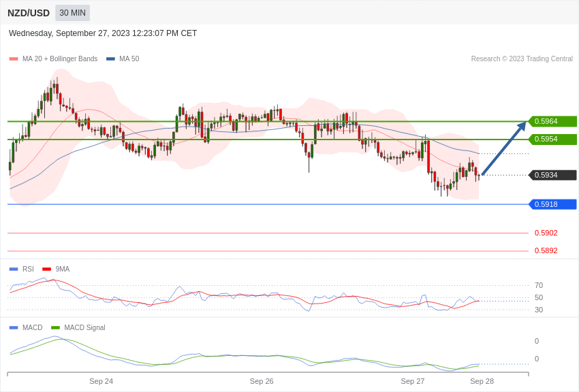Click the NZD/USD pair title

pyautogui.click(x=29, y=13)
